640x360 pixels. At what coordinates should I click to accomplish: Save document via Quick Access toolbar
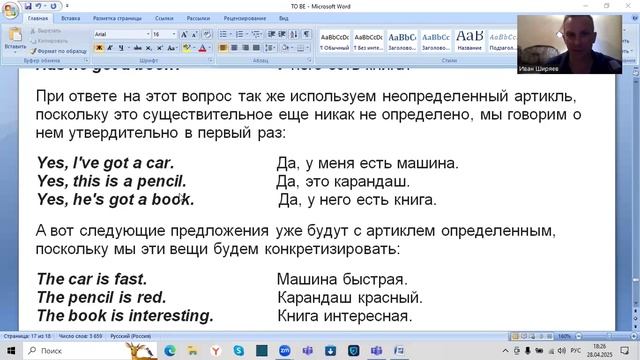click(x=28, y=6)
